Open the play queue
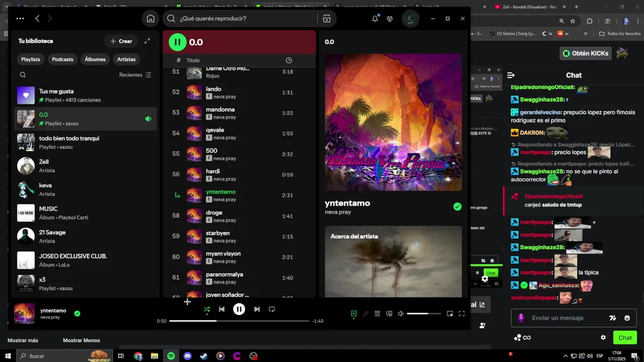The width and height of the screenshot is (644, 362). (377, 314)
